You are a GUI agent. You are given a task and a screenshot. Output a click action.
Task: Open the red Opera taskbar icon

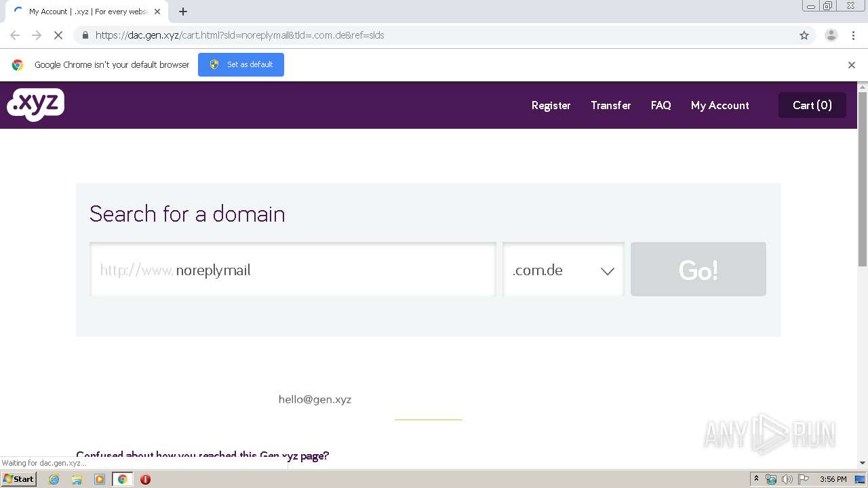coord(145,479)
